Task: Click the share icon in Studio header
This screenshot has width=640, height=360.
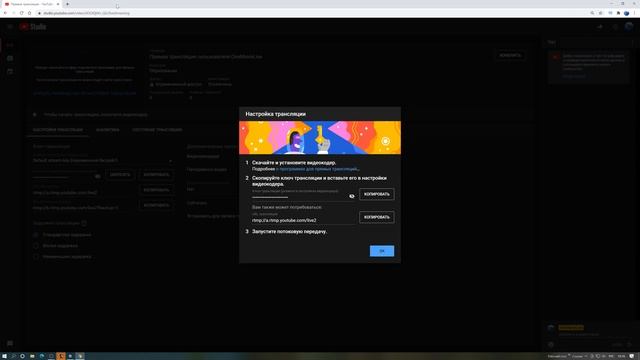Action: pyautogui.click(x=600, y=27)
